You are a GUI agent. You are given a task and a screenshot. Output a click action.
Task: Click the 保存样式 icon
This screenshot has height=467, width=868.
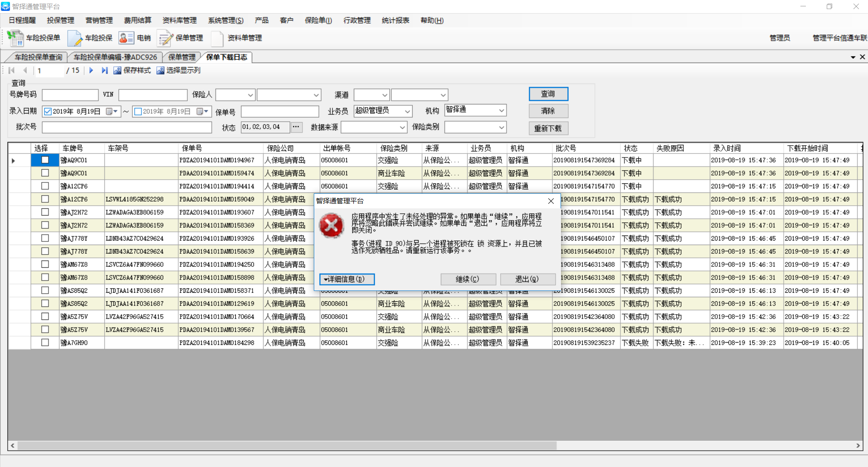pyautogui.click(x=117, y=70)
